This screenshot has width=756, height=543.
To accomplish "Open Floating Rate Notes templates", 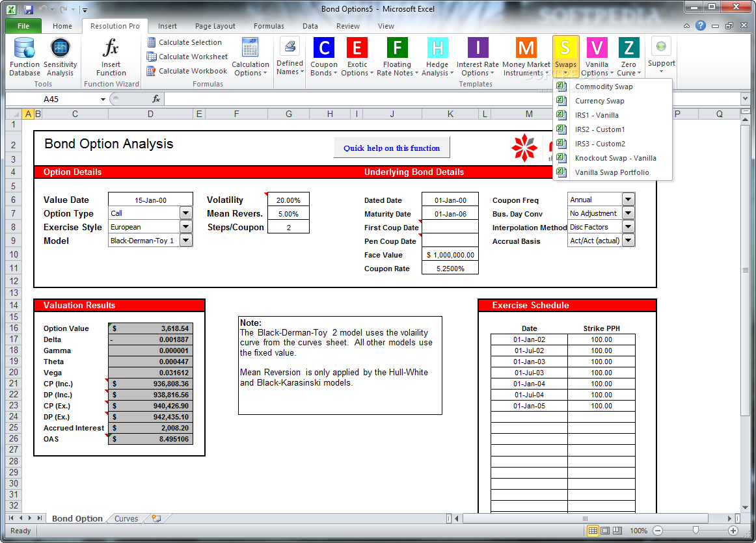I will [397, 57].
